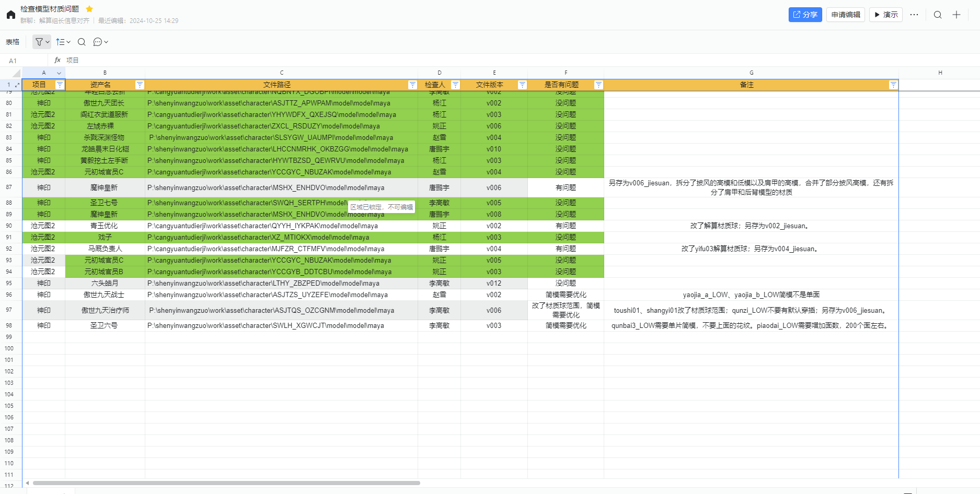Open filter for 资产名 column
Image resolution: width=980 pixels, height=494 pixels.
140,85
